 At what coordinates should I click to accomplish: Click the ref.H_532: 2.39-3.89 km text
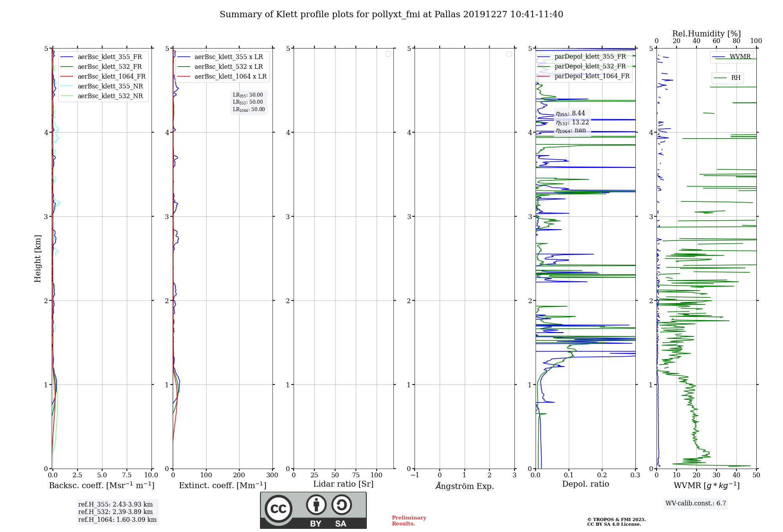click(115, 512)
